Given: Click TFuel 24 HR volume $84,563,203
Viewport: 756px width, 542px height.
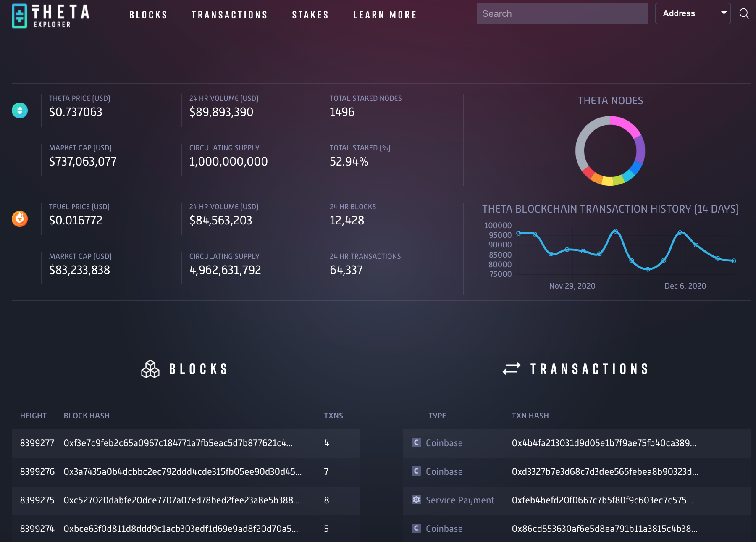Looking at the screenshot, I should 221,221.
